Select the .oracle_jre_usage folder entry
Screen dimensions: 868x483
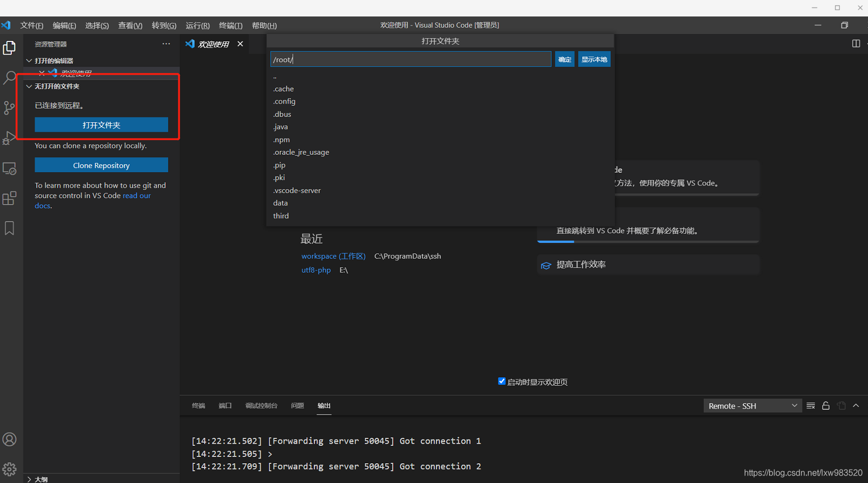440,152
